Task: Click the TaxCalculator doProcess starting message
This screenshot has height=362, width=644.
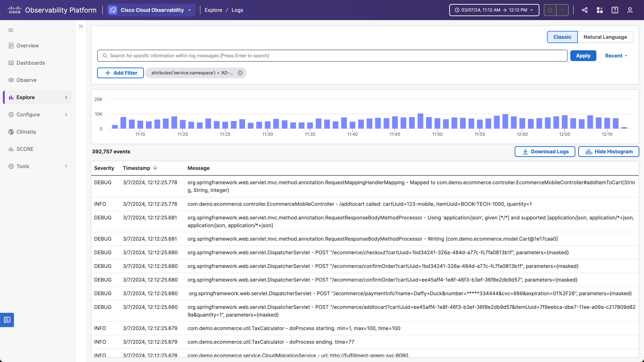Action: 294,328
